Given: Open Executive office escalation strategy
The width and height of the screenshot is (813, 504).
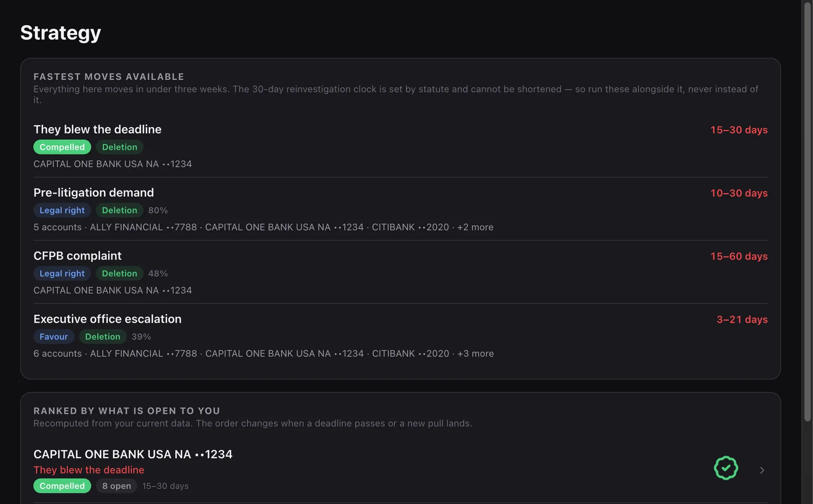Looking at the screenshot, I should coord(107,319).
